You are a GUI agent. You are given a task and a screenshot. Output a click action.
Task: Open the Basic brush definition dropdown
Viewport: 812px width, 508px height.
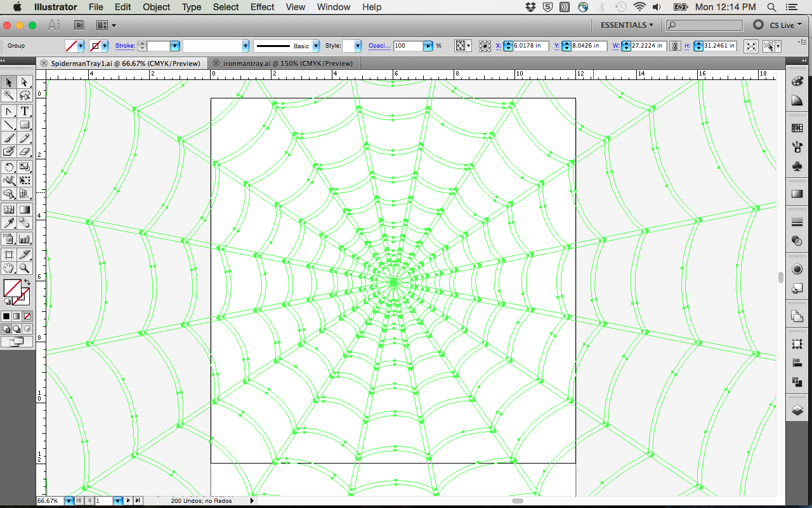pos(317,46)
